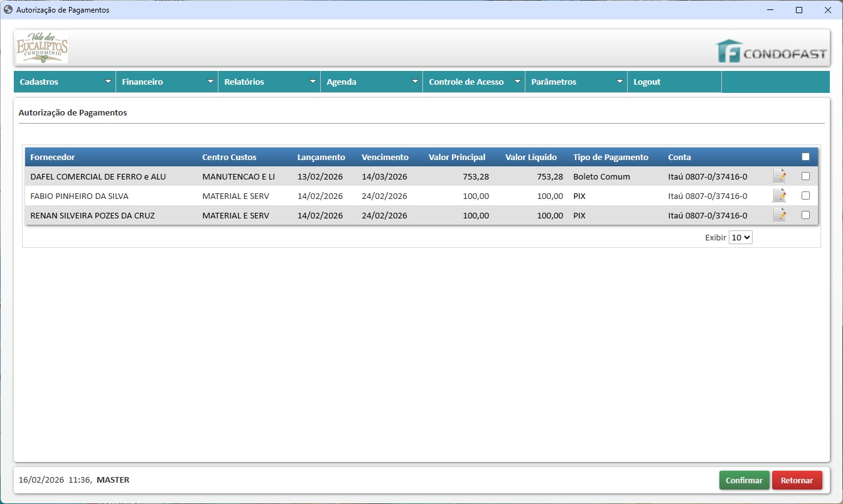This screenshot has height=504, width=843.
Task: Open the Exibir rows-per-page dropdown
Action: click(740, 238)
